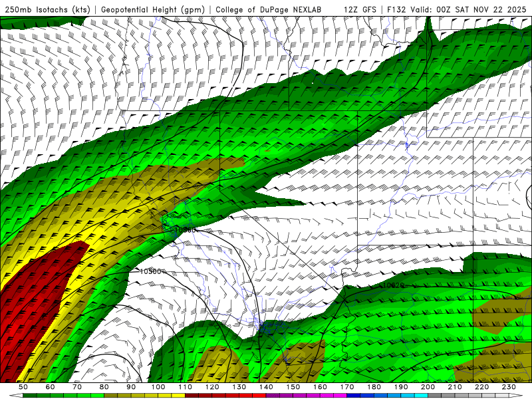Click the 120 value on the color scale
The width and height of the screenshot is (532, 399).
212,387
